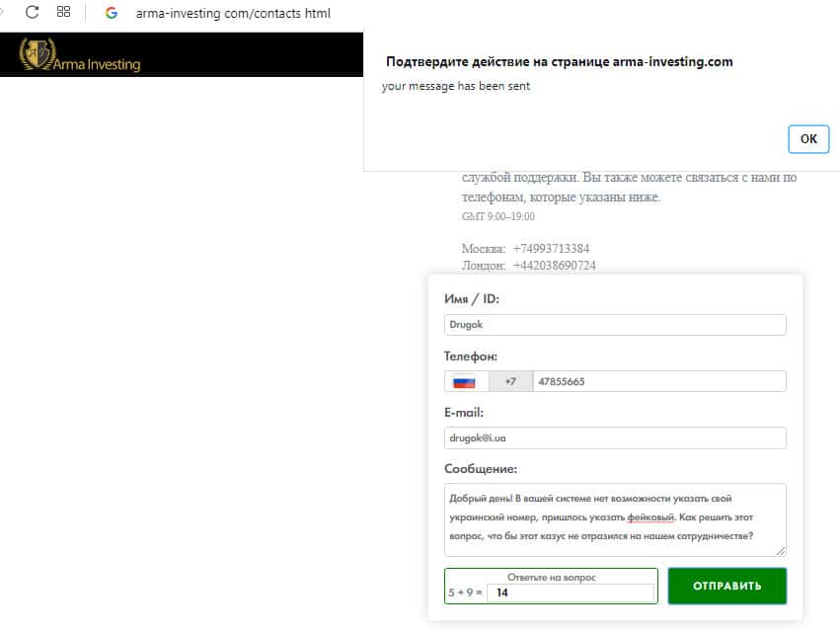Click the phone number field 47855665
The width and height of the screenshot is (840, 633).
tap(658, 382)
